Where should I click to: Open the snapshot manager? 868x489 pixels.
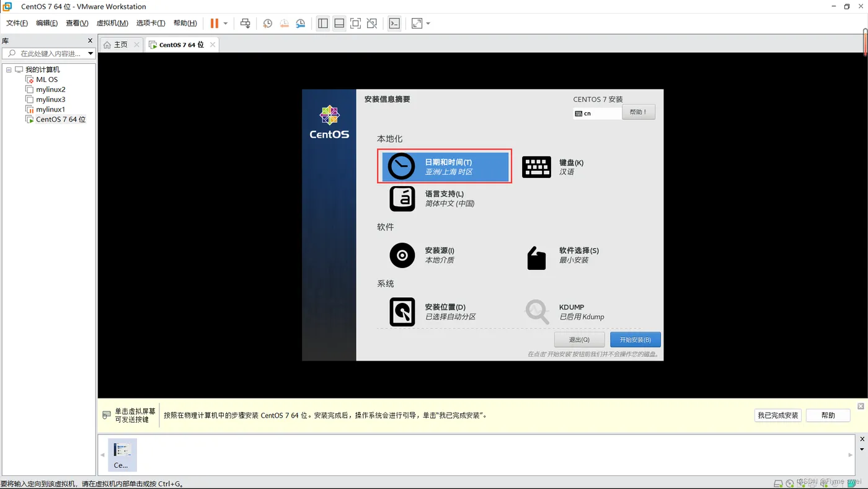pos(300,24)
